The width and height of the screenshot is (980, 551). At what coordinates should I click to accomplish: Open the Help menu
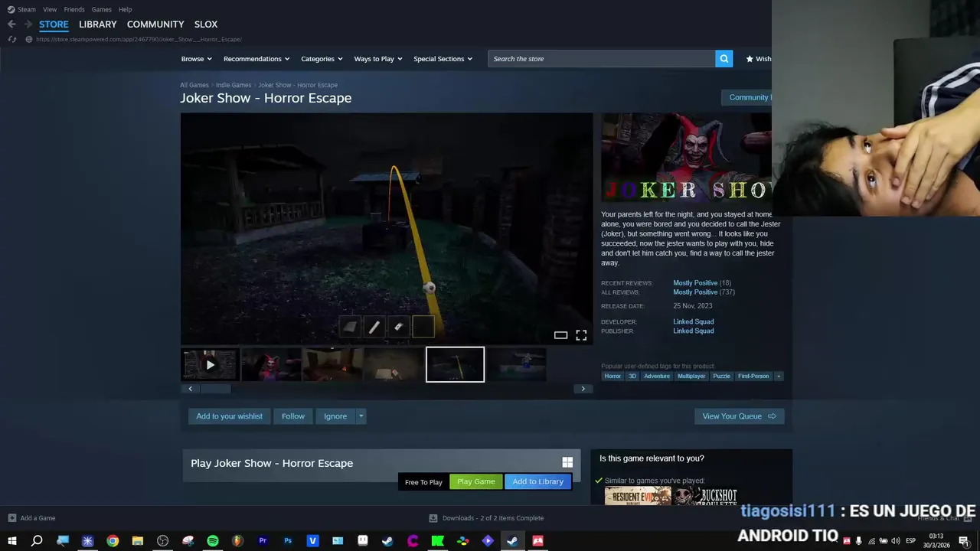tap(125, 9)
